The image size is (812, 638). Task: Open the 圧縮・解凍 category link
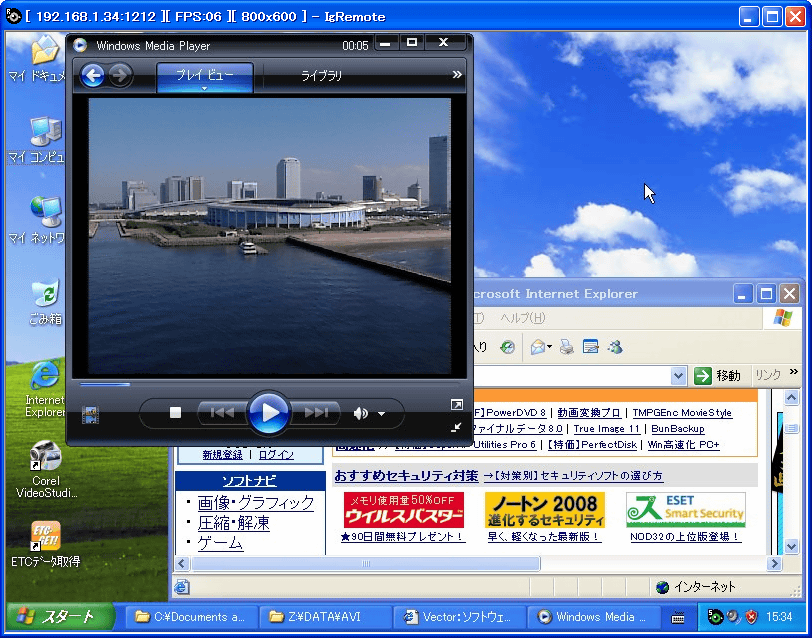tap(234, 523)
